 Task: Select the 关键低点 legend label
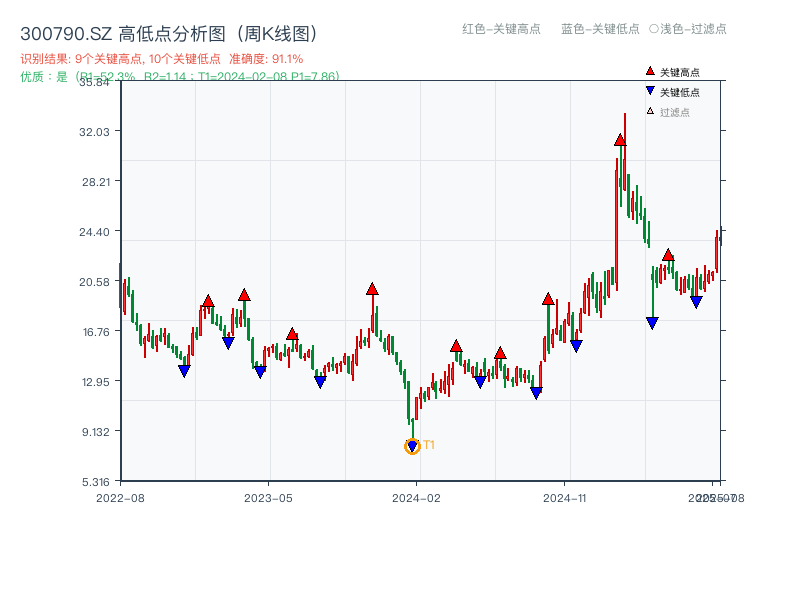(680, 92)
